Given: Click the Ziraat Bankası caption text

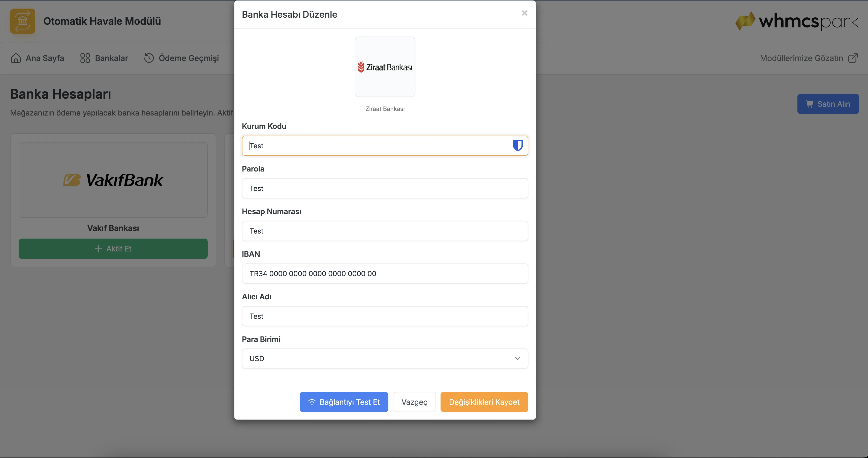Looking at the screenshot, I should click(x=385, y=109).
